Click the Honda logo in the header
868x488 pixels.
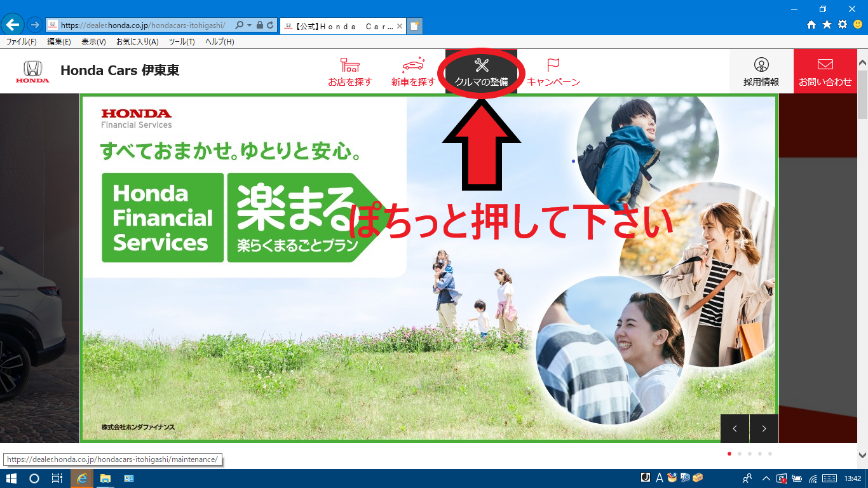click(32, 71)
